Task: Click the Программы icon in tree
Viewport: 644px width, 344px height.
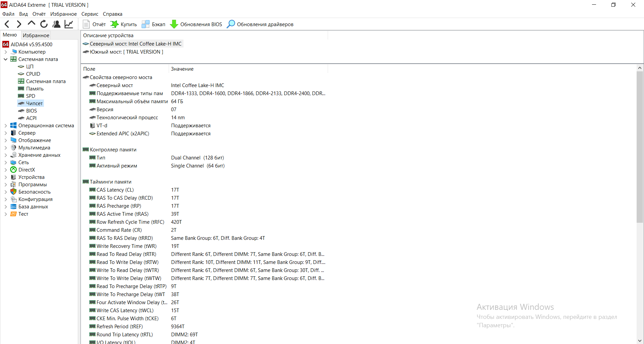Action: [x=13, y=185]
